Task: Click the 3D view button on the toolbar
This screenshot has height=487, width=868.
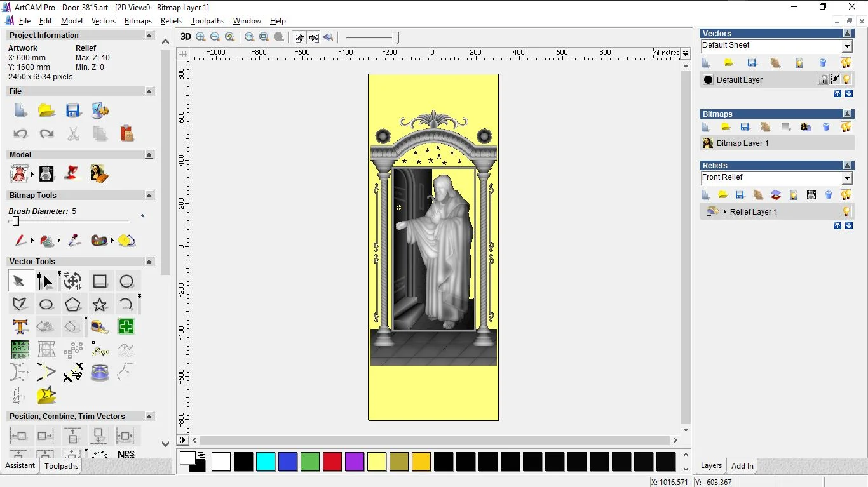Action: [x=185, y=37]
